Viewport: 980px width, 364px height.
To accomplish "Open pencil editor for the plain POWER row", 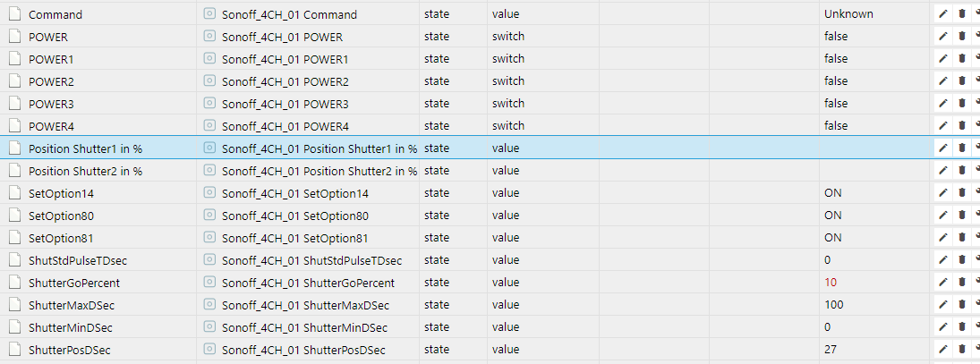I will click(x=943, y=36).
